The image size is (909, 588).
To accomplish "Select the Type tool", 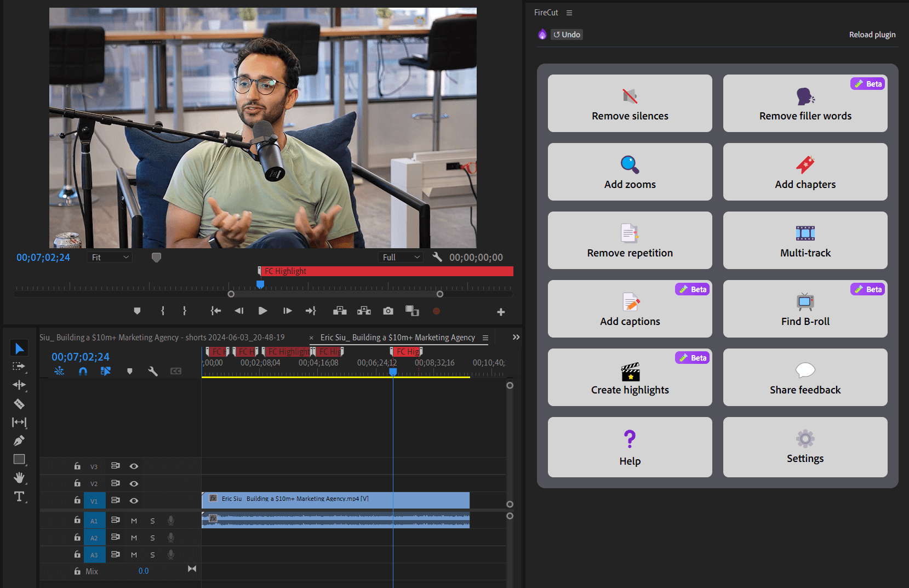I will pyautogui.click(x=19, y=496).
